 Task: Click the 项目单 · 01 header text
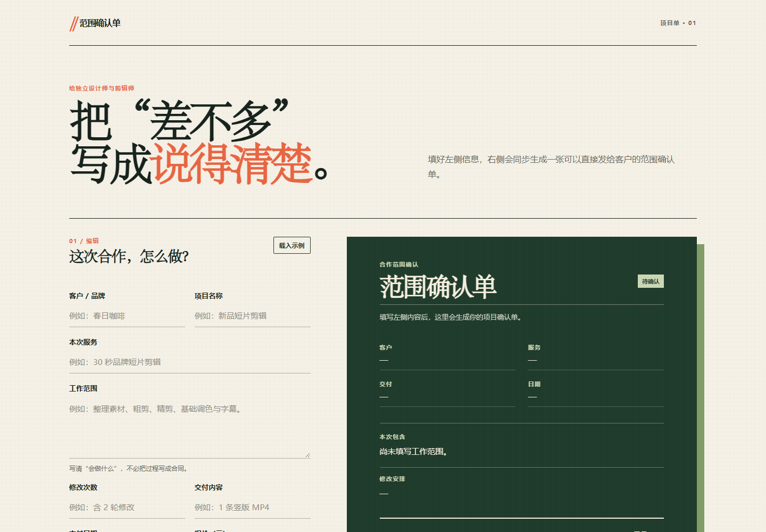[678, 23]
